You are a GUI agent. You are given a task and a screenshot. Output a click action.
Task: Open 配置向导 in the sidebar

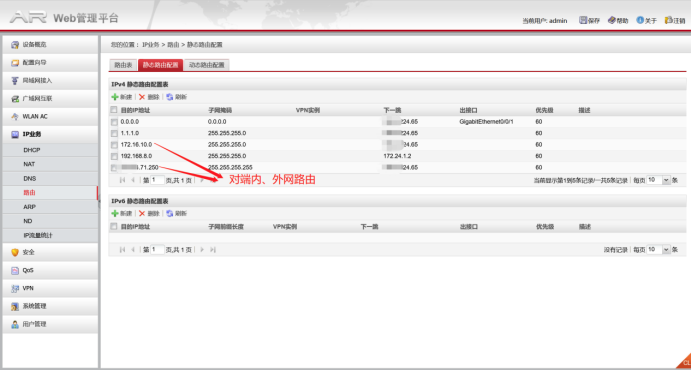pos(50,63)
